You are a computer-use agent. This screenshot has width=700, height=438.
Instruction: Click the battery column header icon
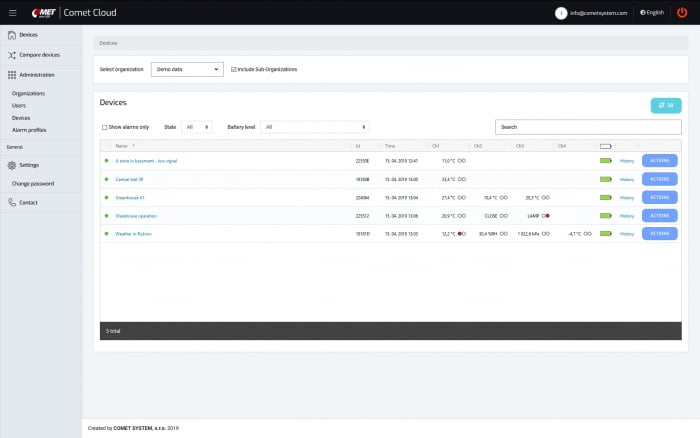tap(605, 146)
